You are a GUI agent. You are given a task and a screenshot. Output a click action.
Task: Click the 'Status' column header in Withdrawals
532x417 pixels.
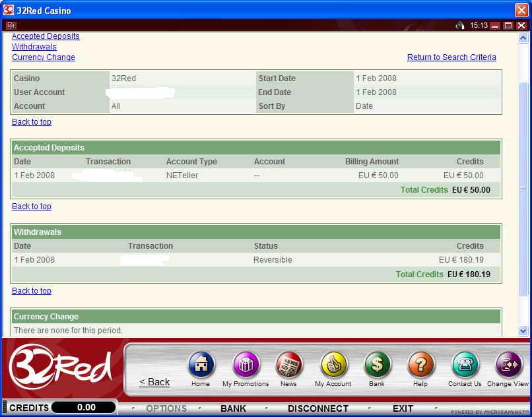tap(265, 246)
